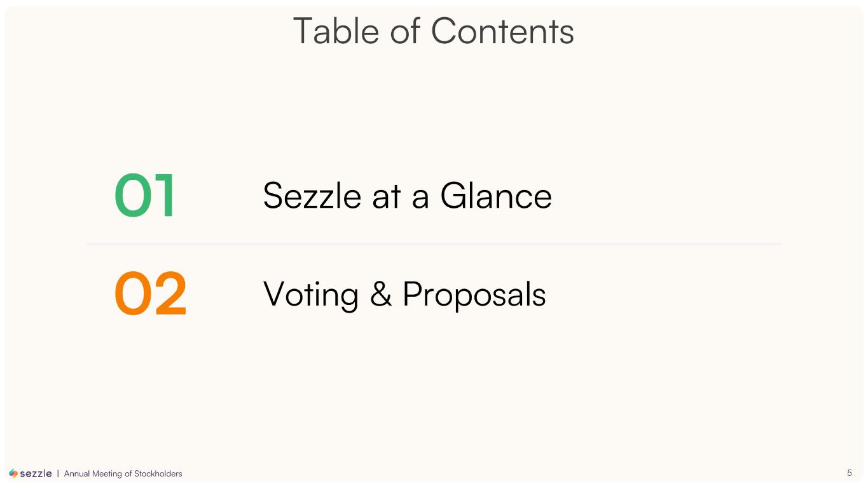The image size is (868, 488).
Task: Click the vertical bar separator in footer
Action: pyautogui.click(x=58, y=473)
